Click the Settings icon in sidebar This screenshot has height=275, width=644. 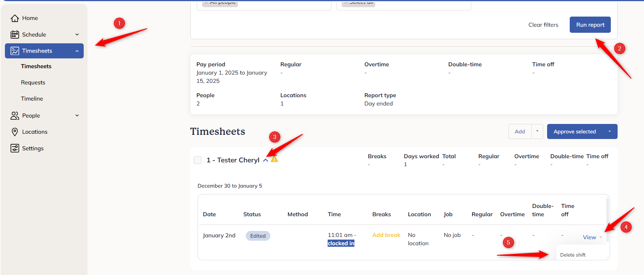coord(15,148)
